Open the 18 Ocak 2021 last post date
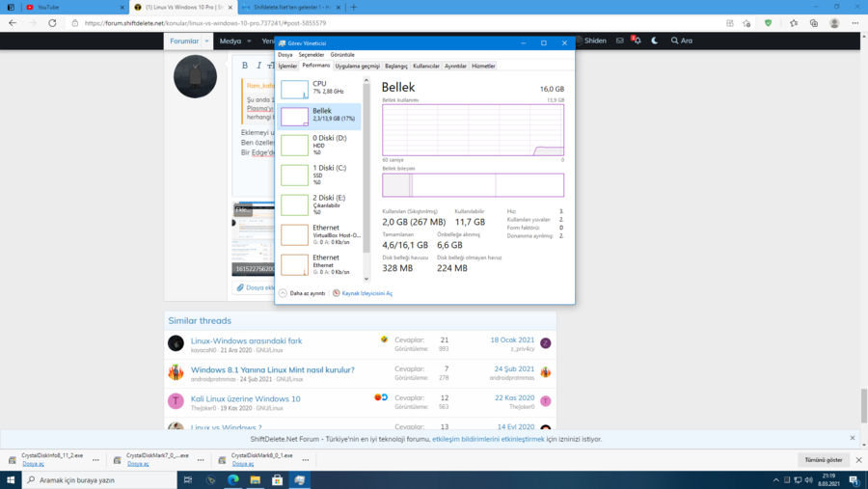The image size is (868, 489). pos(512,340)
